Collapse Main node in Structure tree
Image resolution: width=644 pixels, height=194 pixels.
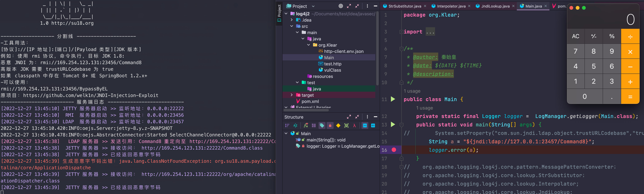click(286, 133)
